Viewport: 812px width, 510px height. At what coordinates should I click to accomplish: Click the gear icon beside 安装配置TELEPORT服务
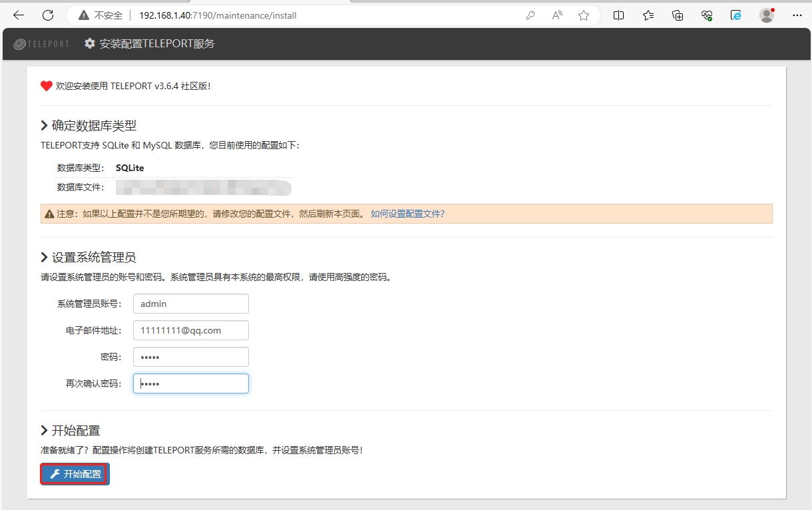[90, 44]
